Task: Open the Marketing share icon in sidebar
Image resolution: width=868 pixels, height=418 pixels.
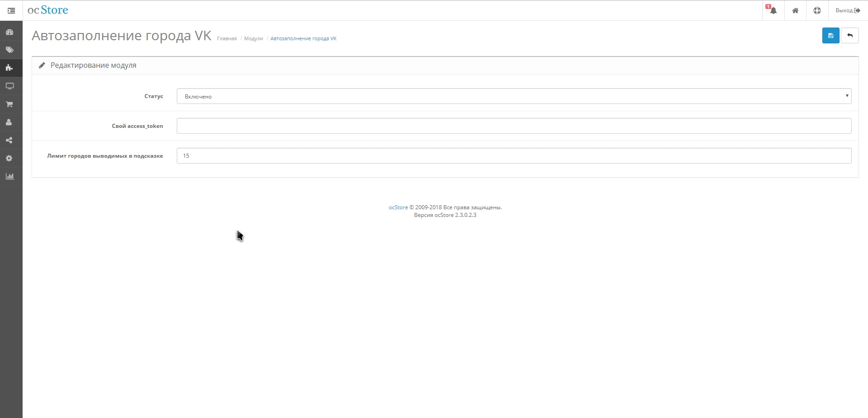Action: [9, 141]
